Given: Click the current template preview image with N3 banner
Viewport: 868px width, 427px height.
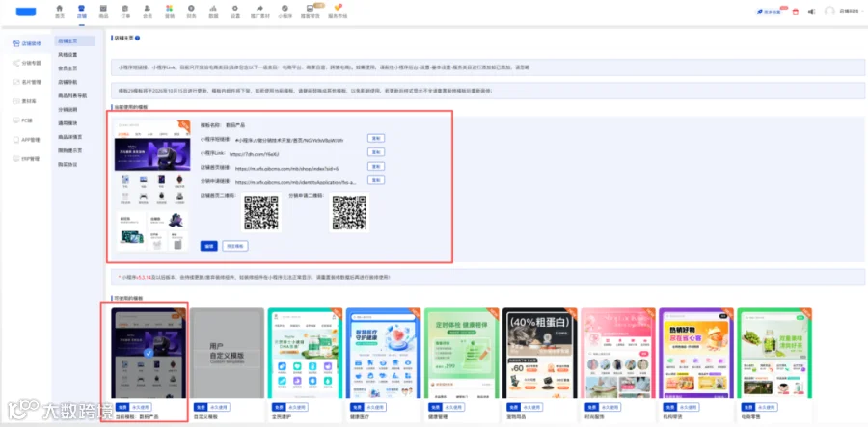Looking at the screenshot, I should [151, 186].
